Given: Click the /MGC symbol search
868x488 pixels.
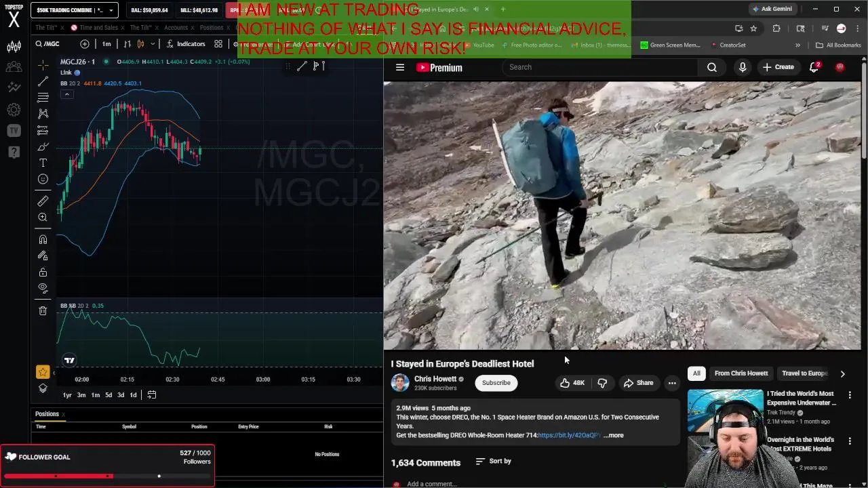Looking at the screenshot, I should coord(49,44).
